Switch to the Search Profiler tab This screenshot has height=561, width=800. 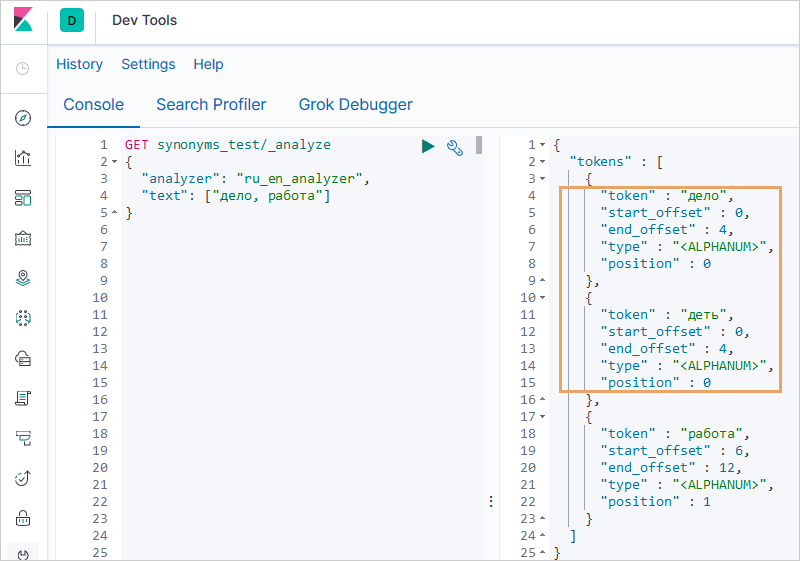click(211, 104)
